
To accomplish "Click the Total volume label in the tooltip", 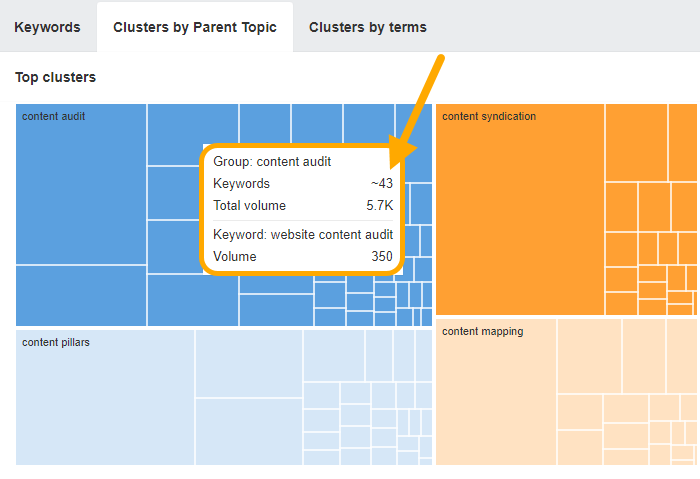I will click(249, 206).
